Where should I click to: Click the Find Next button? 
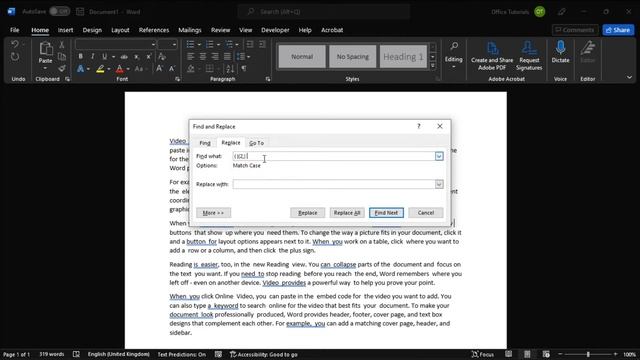[x=386, y=213]
